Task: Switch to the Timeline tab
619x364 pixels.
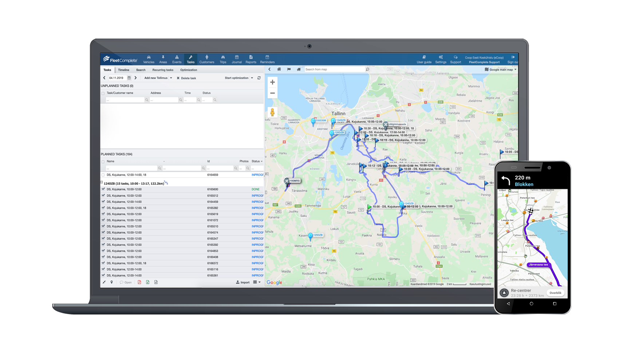Action: click(x=123, y=70)
